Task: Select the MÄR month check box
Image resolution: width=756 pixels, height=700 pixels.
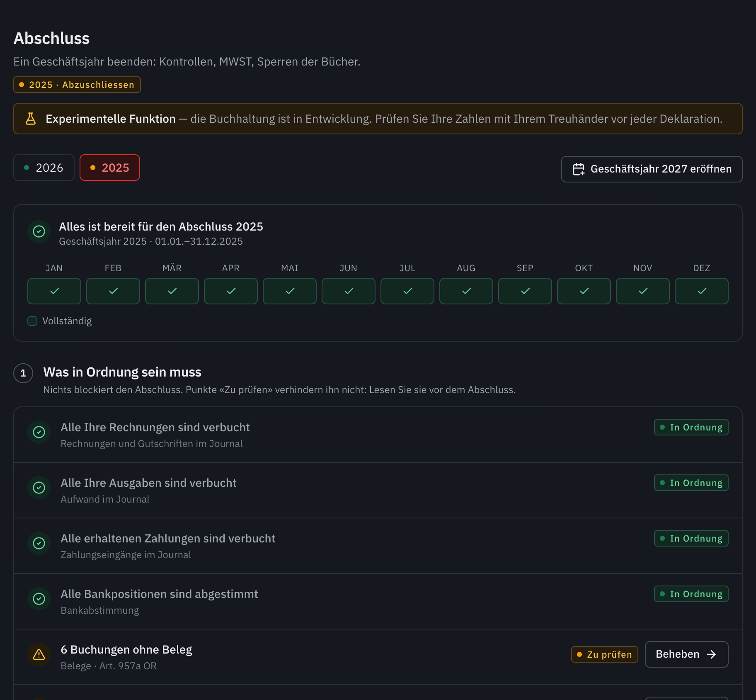Action: (172, 291)
